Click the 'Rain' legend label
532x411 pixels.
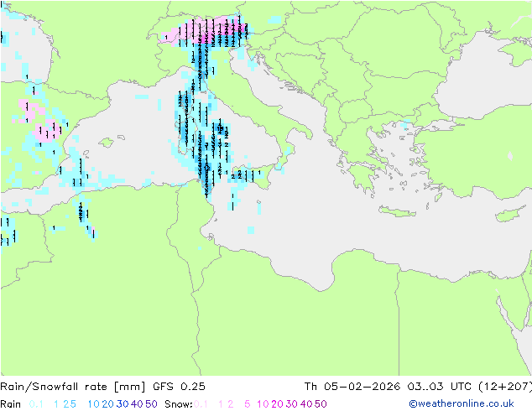[x=11, y=404]
